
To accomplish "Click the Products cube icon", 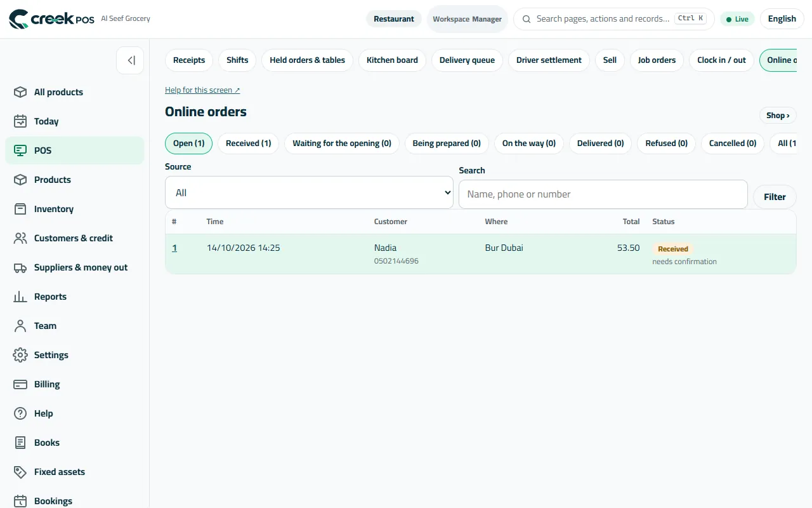I will (x=20, y=180).
